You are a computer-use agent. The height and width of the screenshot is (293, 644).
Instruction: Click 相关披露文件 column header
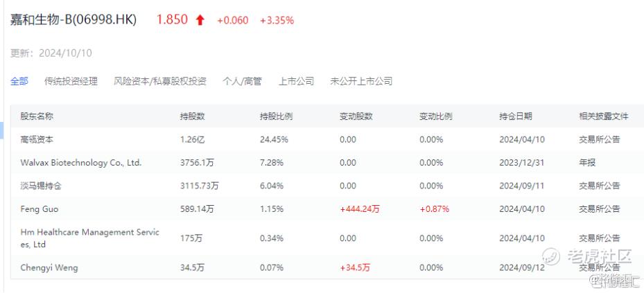604,116
